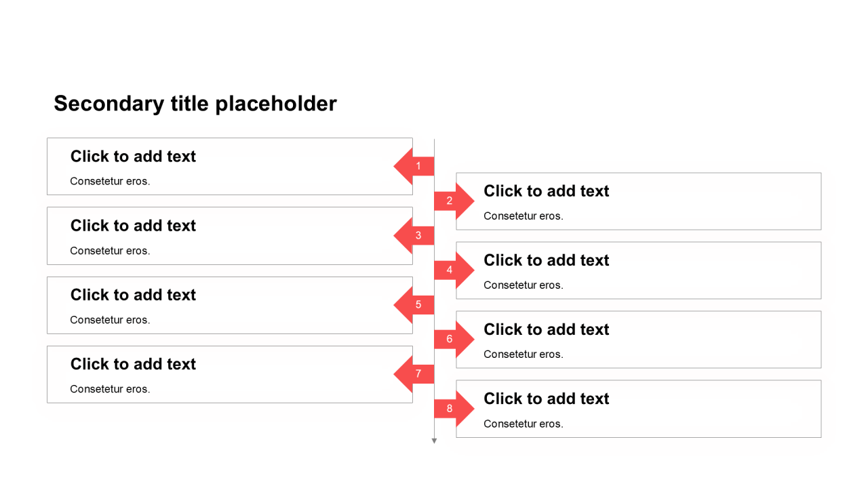Select the right-pointing arrow labeled 8
This screenshot has height=488, width=868.
[x=452, y=408]
